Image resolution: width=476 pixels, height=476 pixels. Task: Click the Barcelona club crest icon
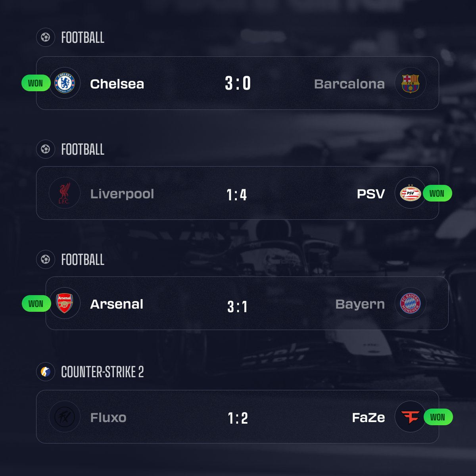pos(410,83)
